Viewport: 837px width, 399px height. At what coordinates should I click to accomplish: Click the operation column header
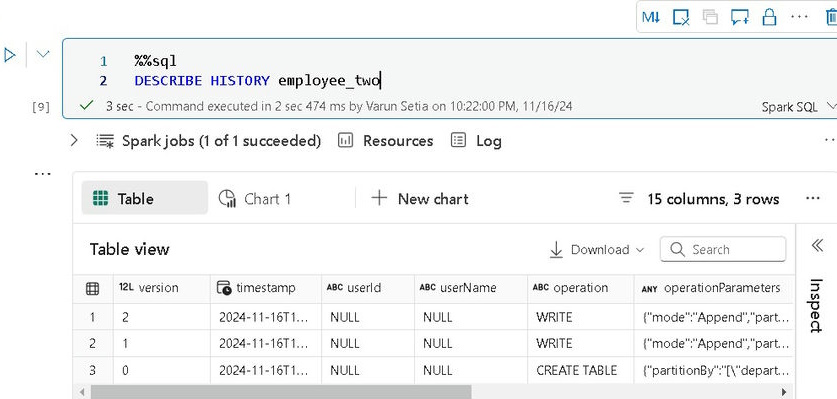[x=581, y=288]
